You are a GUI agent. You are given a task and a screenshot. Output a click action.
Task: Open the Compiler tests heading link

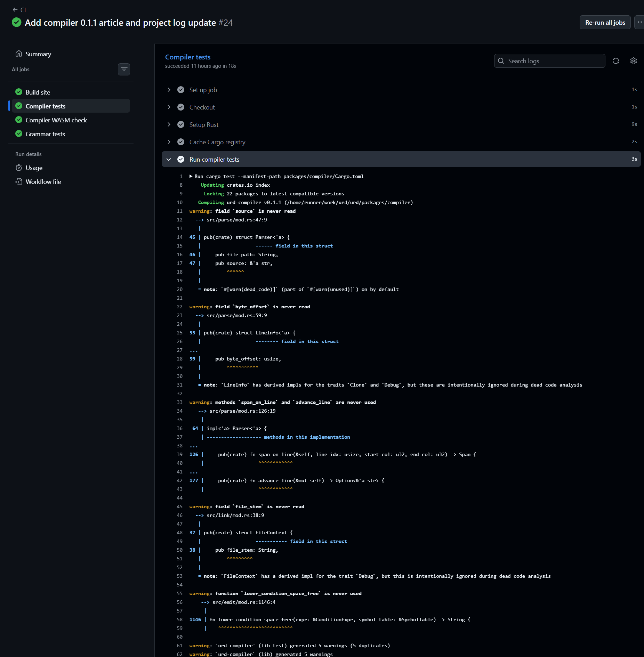point(187,57)
